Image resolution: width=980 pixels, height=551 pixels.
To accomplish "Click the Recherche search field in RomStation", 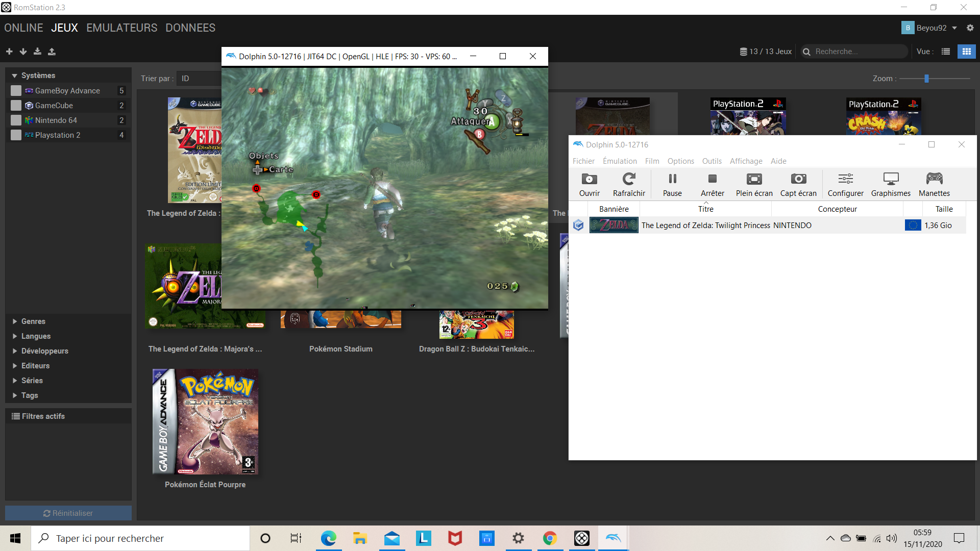I will point(854,52).
